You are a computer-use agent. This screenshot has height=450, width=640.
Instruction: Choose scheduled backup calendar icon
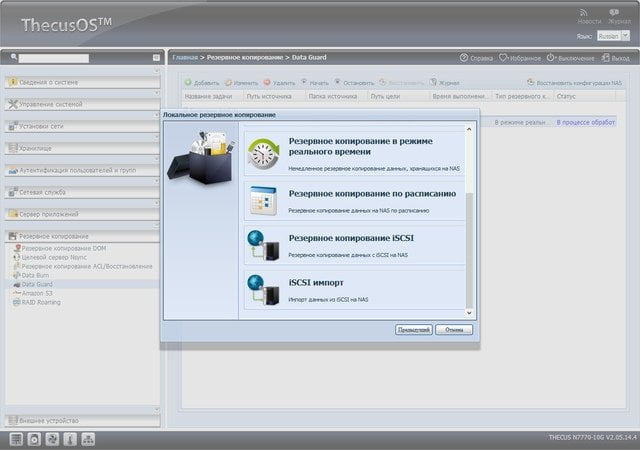[264, 200]
